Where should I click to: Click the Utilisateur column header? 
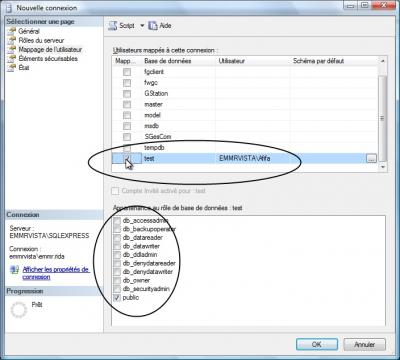(253, 61)
